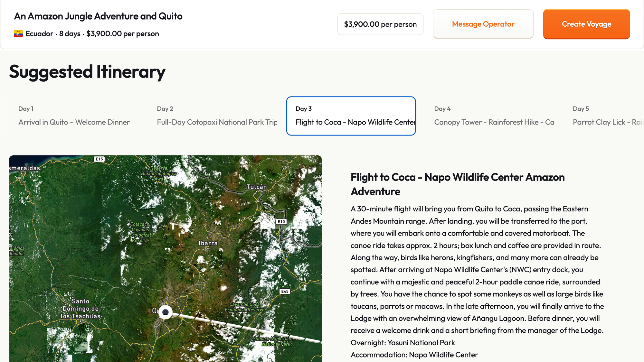The image size is (644, 362).
Task: Click the Quito location marker on map
Action: [x=166, y=312]
